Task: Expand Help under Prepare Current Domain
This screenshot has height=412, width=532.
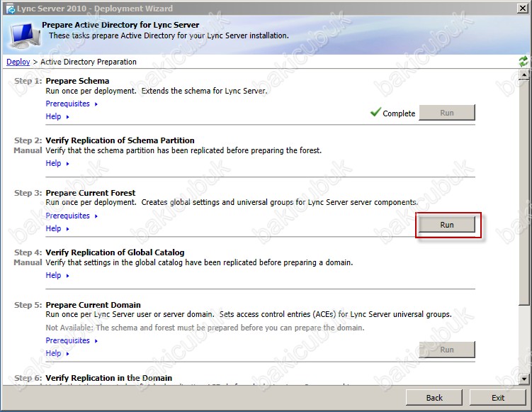Action: [57, 354]
